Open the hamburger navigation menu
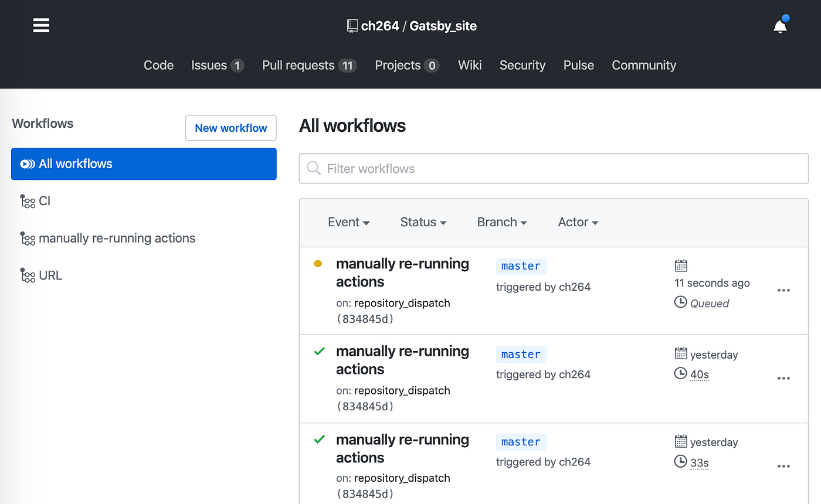Viewport: 821px width, 504px height. 41,26
